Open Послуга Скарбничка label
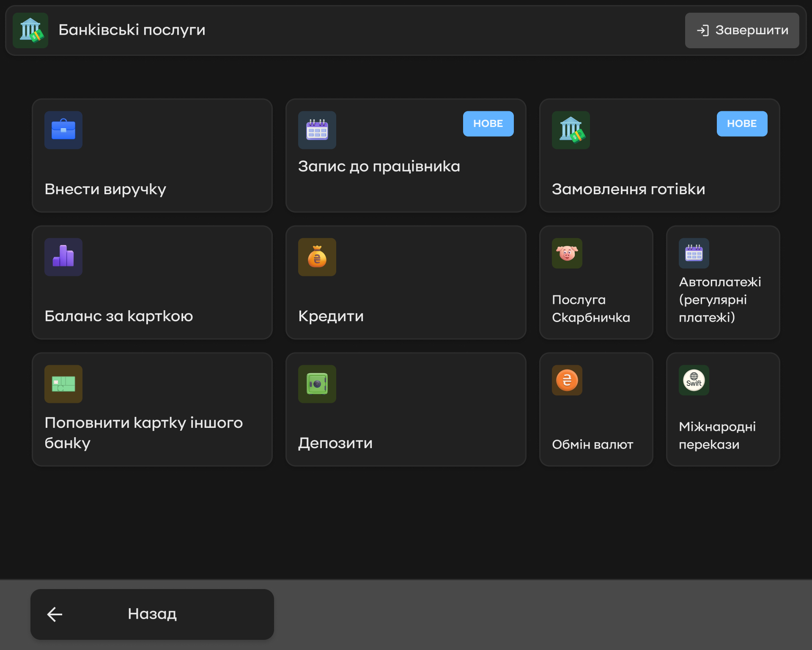 click(591, 308)
